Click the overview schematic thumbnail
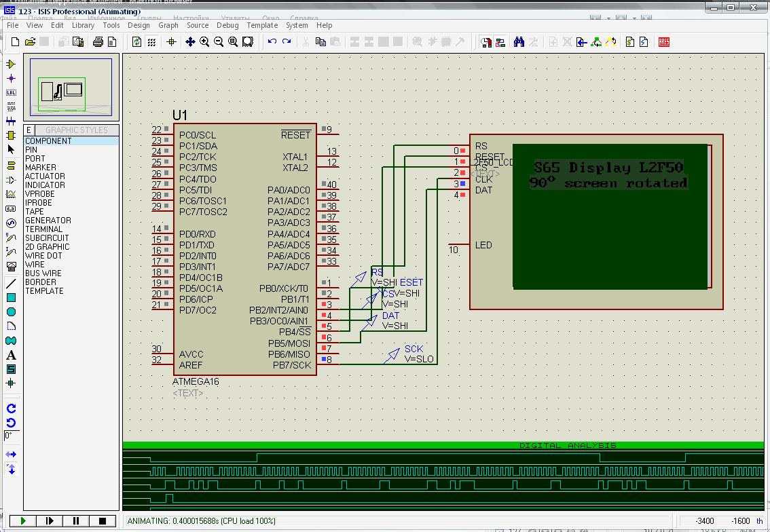This screenshot has width=770, height=532. 71,87
